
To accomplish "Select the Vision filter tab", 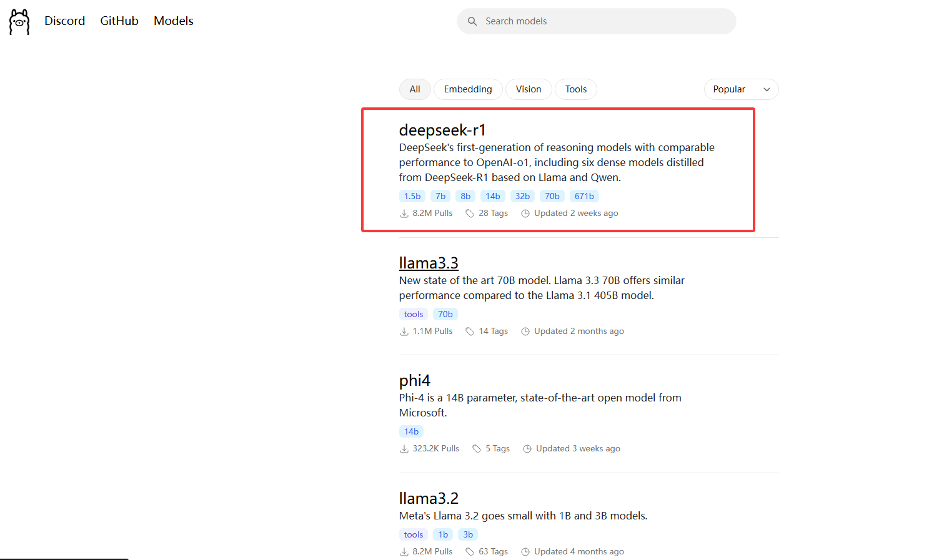I will click(529, 89).
